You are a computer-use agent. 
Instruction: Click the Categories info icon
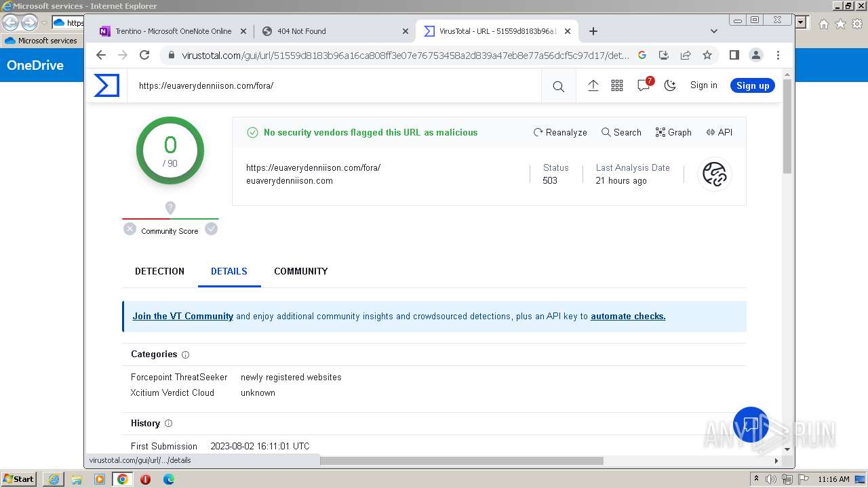(186, 354)
